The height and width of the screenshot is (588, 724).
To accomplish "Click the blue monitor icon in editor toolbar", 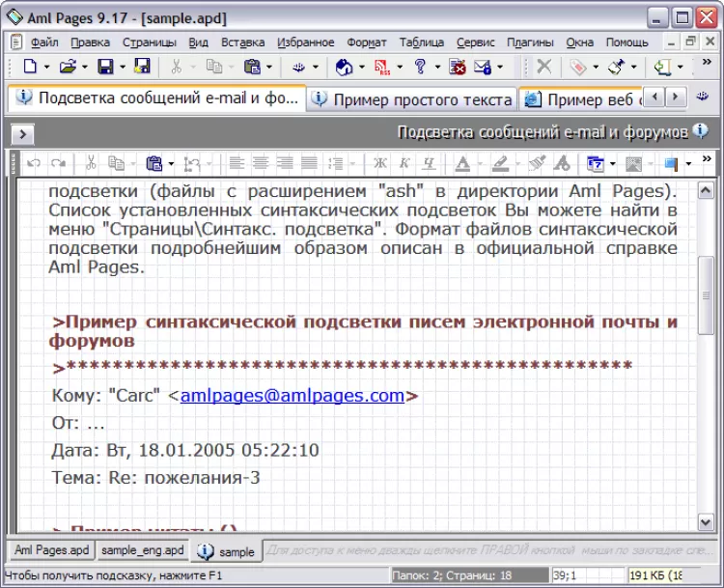I will 672,163.
